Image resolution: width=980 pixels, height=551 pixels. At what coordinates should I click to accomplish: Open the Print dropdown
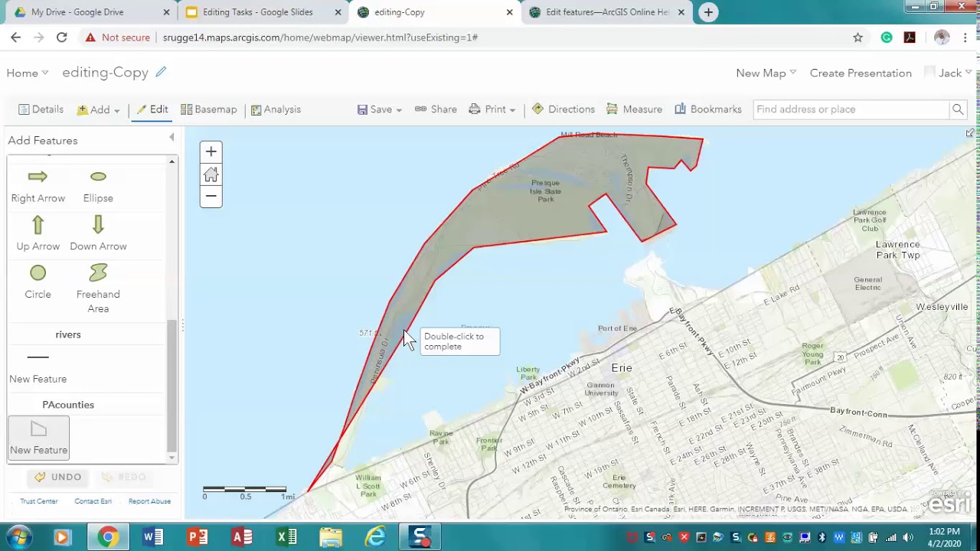coord(492,109)
